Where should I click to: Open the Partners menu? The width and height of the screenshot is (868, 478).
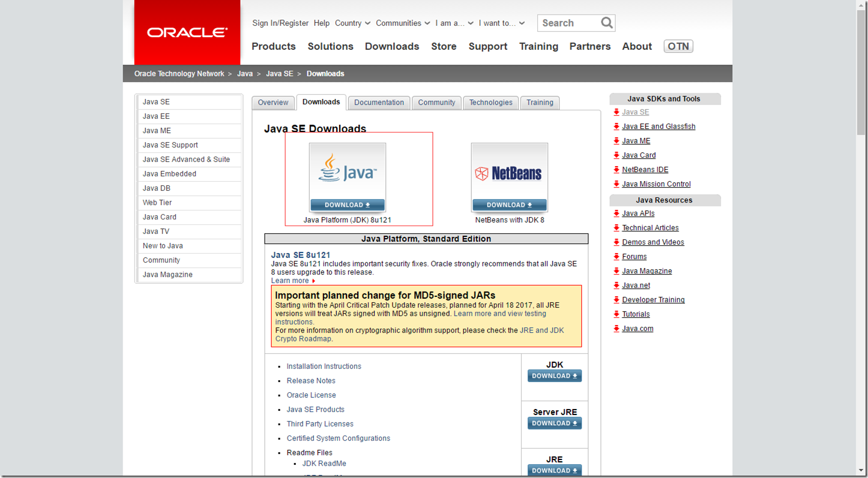tap(590, 46)
